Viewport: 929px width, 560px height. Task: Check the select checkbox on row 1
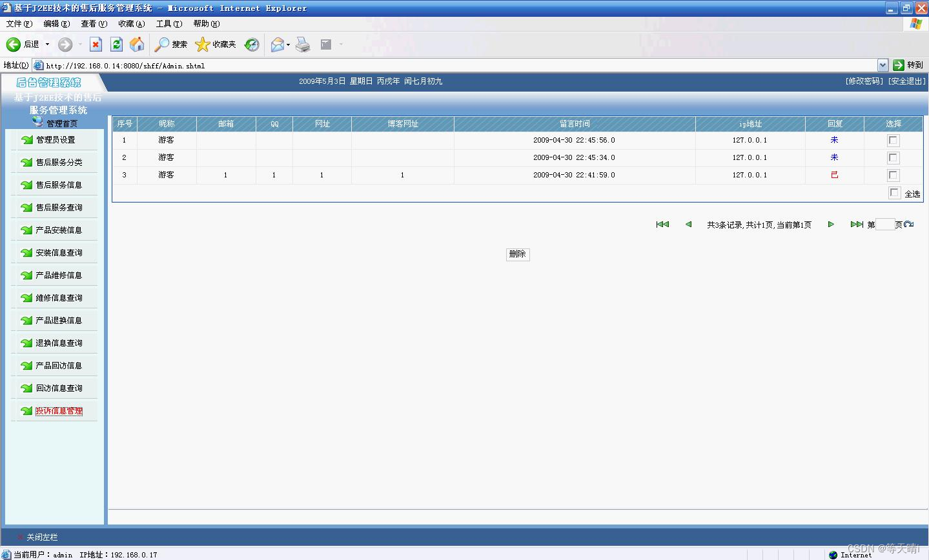click(x=893, y=139)
